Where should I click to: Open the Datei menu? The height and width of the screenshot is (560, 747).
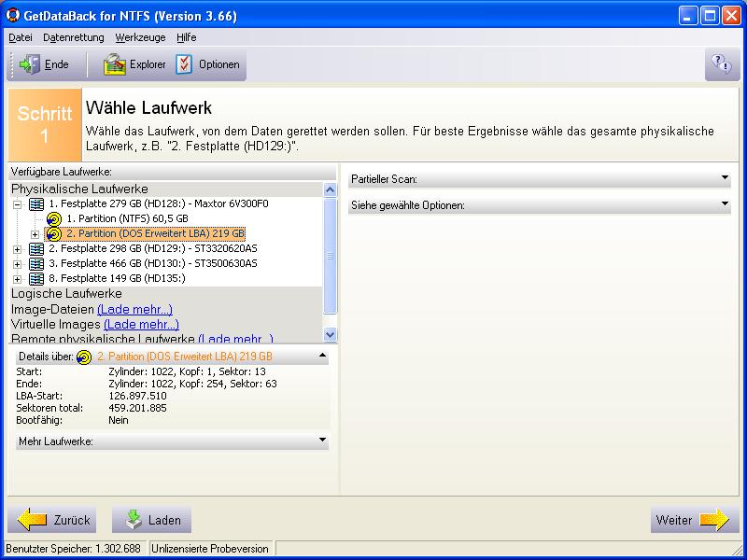tap(21, 37)
